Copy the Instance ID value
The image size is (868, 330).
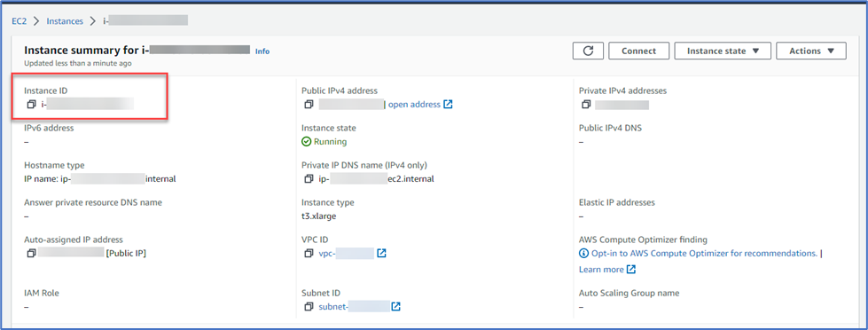click(32, 104)
